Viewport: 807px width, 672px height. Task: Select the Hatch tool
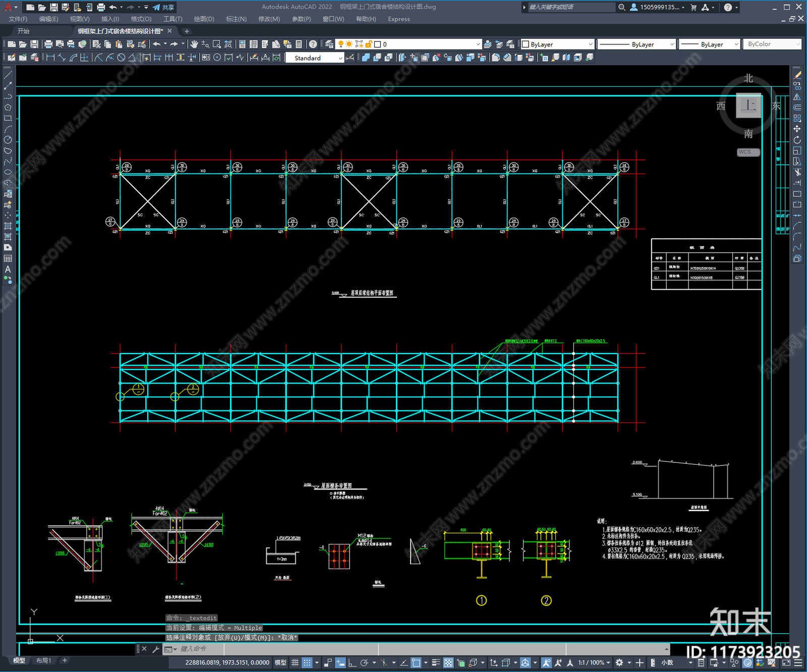click(8, 226)
